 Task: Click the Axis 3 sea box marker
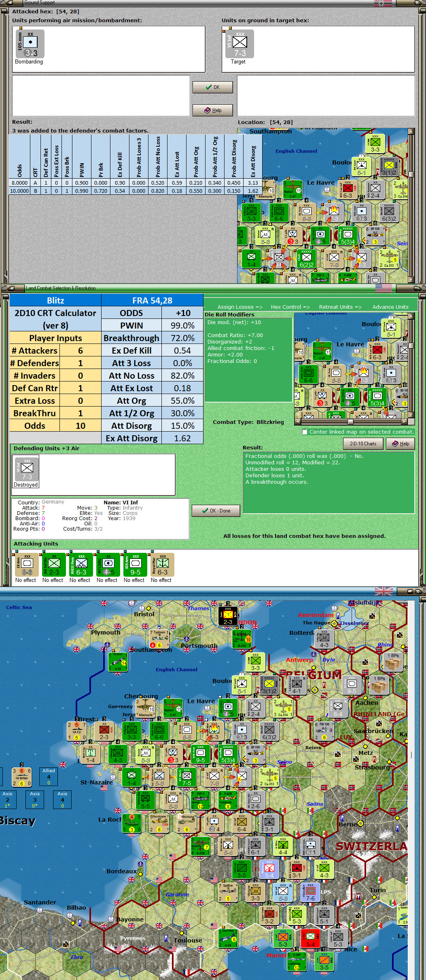(35, 799)
